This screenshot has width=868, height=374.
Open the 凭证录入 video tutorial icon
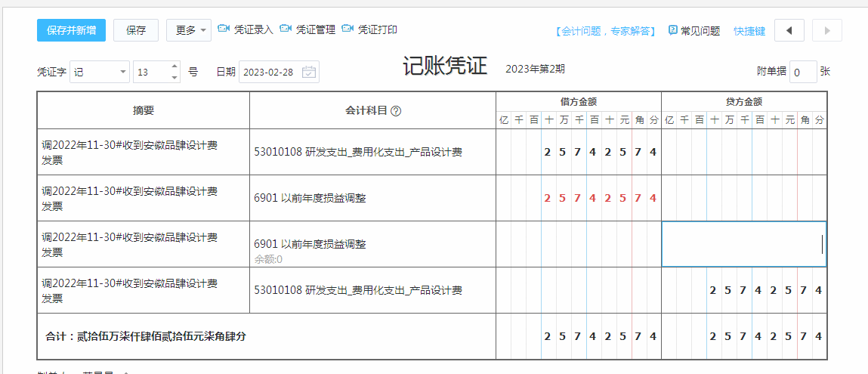224,29
